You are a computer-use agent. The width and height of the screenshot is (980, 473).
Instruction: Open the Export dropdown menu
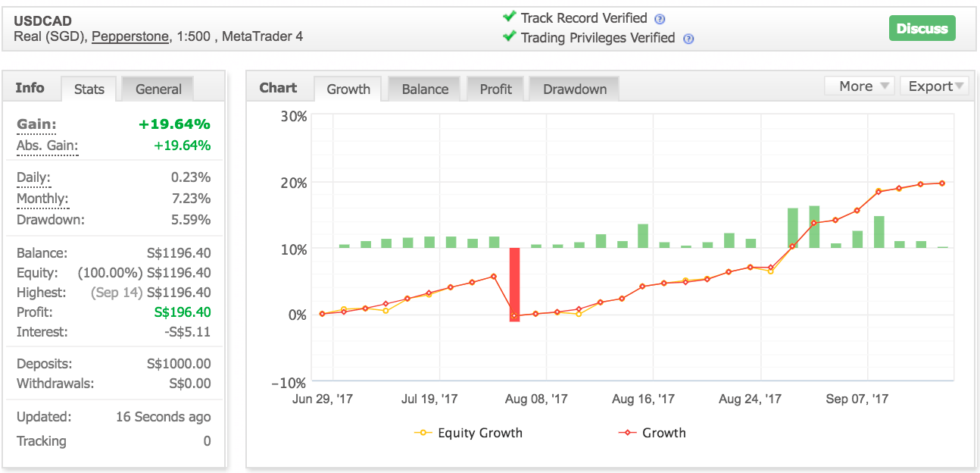point(935,86)
